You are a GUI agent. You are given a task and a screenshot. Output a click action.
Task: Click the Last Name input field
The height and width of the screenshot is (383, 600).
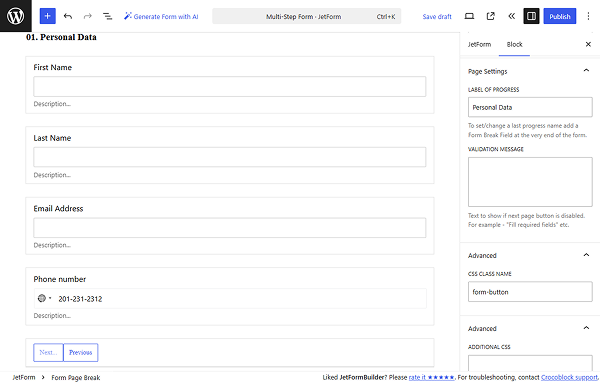pos(230,157)
